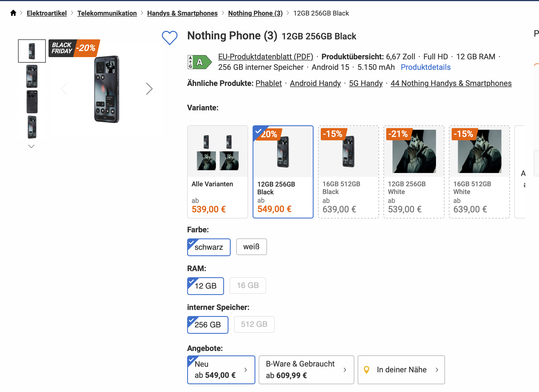
Task: Click the Black Friday -20% badge
Action: [74, 48]
